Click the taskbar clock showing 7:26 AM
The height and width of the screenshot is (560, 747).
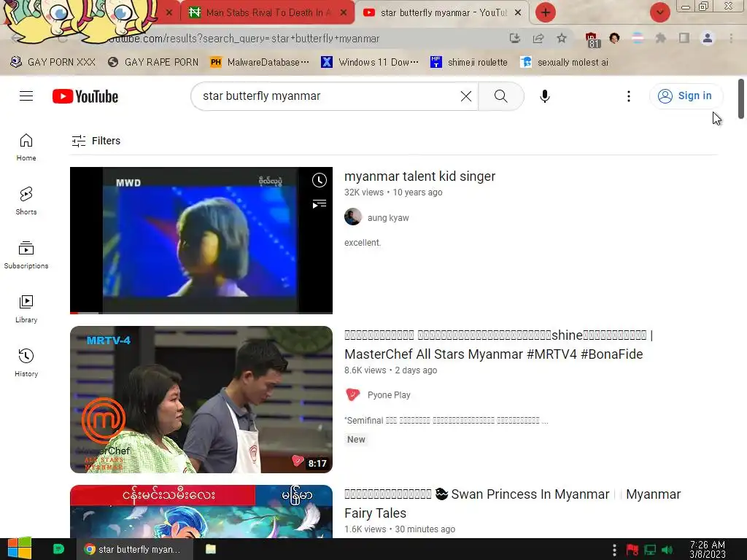pos(708,550)
